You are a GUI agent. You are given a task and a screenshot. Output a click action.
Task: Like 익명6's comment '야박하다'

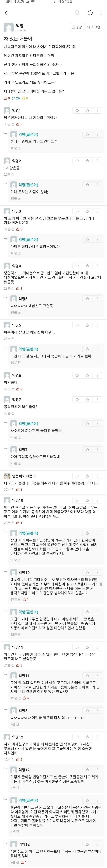tap(87, 375)
